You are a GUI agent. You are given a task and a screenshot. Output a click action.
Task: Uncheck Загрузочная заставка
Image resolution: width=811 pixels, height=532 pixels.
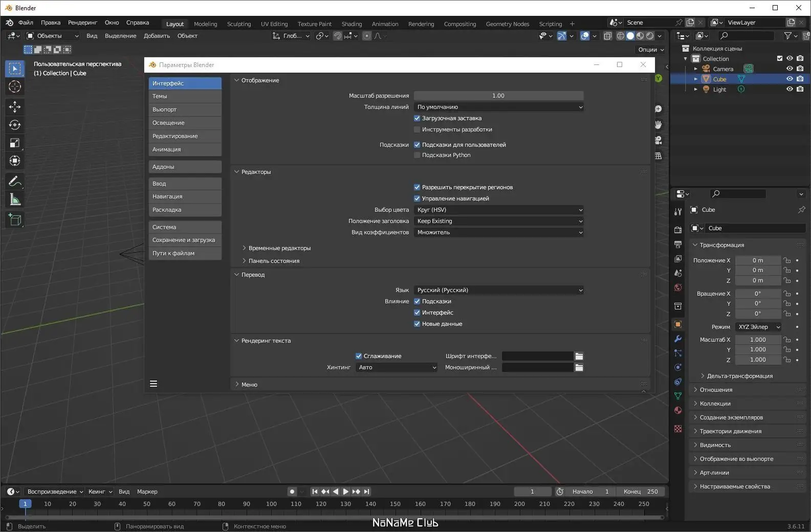tap(417, 118)
